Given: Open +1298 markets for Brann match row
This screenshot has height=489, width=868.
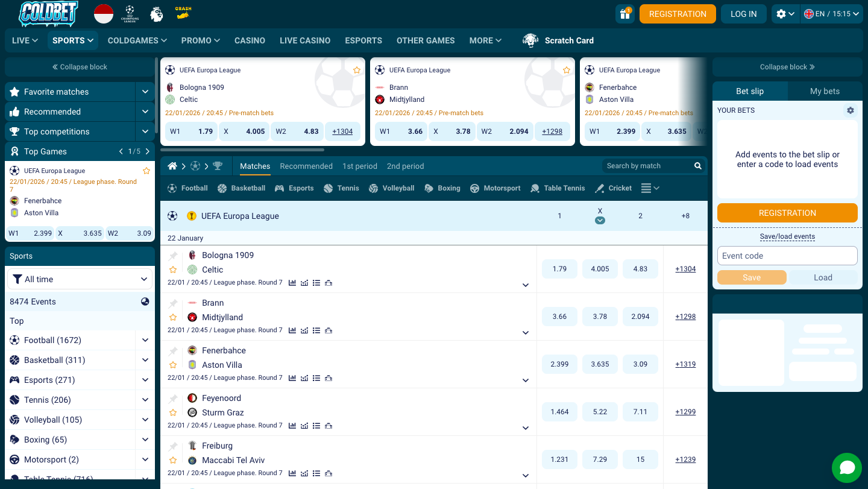Looking at the screenshot, I should pos(685,317).
